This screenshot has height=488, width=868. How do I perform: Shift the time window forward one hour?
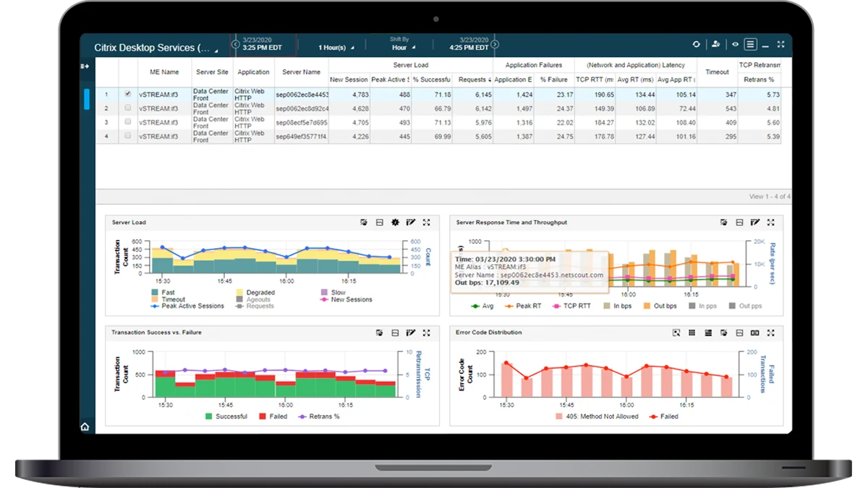[x=495, y=43]
